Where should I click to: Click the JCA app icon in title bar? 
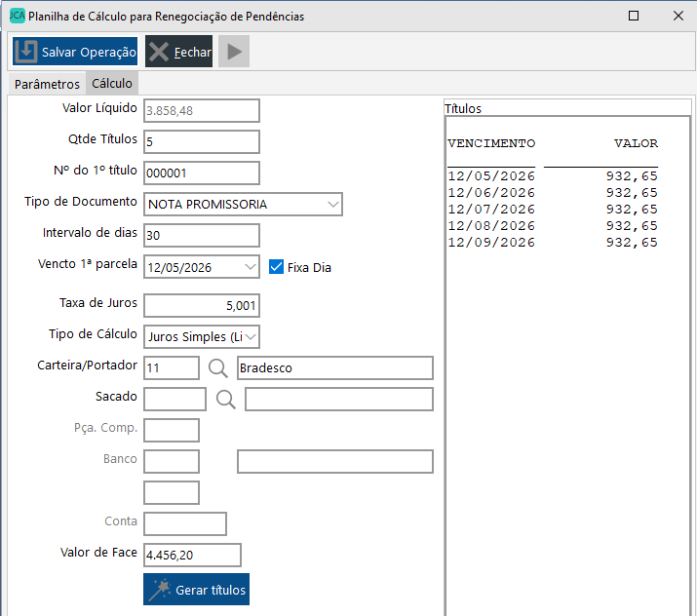17,17
